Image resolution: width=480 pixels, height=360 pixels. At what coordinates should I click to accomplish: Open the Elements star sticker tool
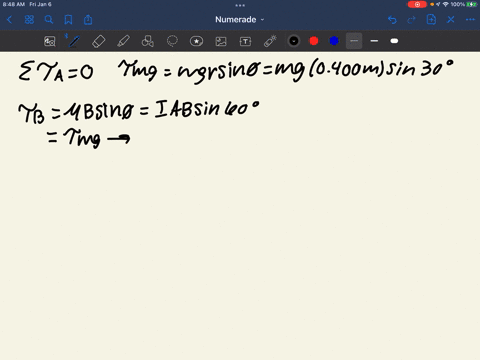(x=196, y=41)
